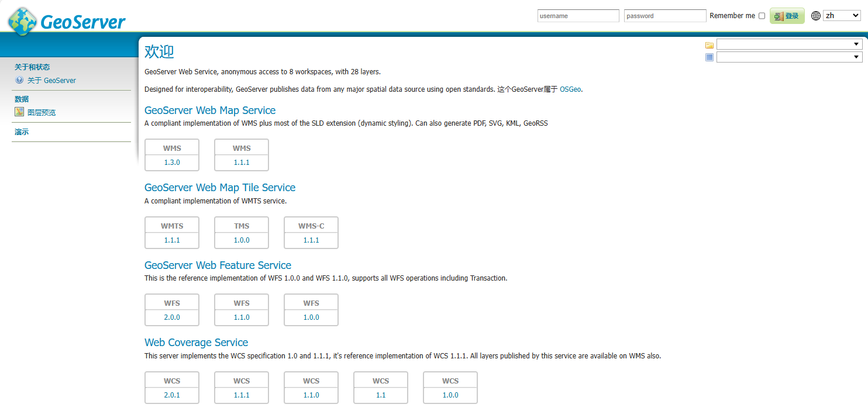This screenshot has height=411, width=868.
Task: Open the zh language dropdown
Action: [x=842, y=16]
